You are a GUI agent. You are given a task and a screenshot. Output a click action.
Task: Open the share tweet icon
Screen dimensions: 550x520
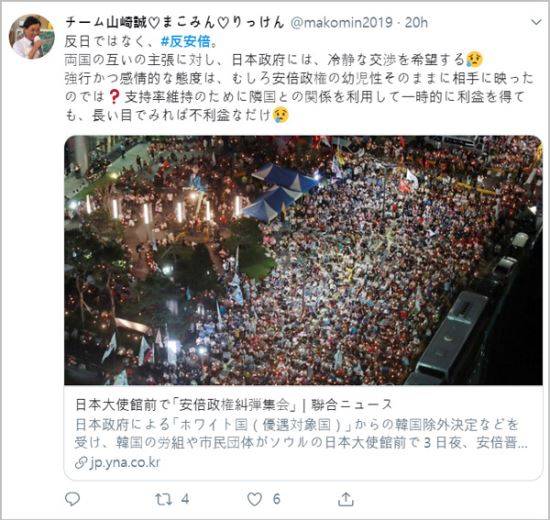pyautogui.click(x=346, y=499)
